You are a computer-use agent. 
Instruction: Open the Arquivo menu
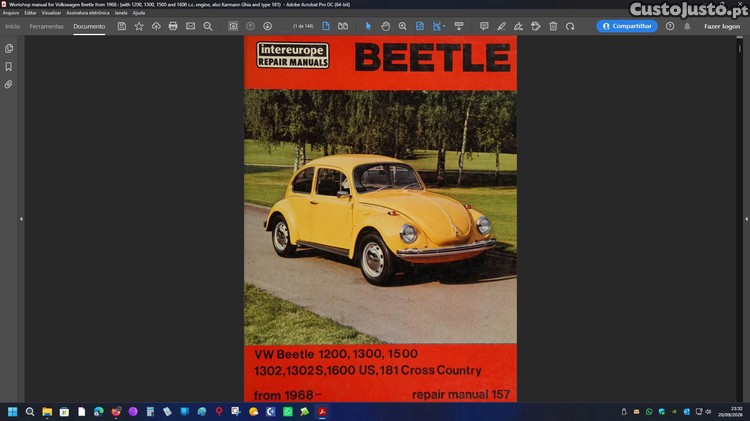coord(11,13)
